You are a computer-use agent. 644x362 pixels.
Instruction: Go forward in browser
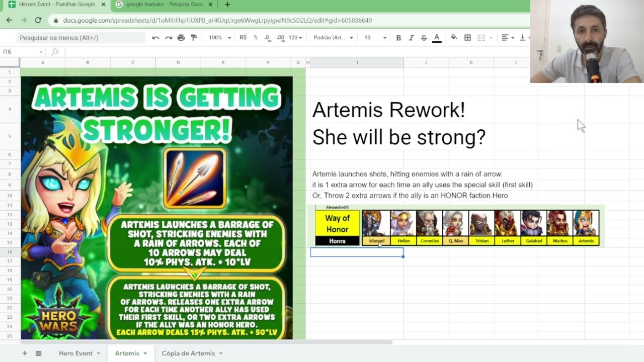pos(24,20)
